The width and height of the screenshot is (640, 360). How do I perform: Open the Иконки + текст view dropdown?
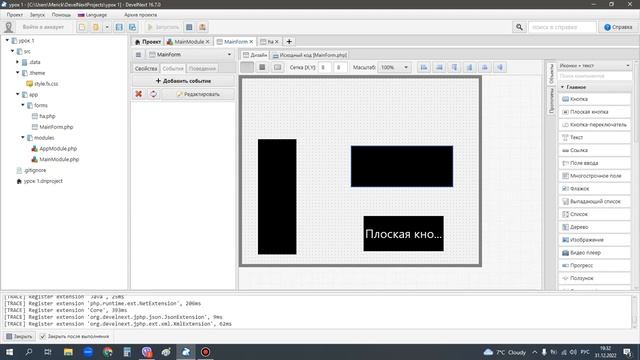point(595,65)
